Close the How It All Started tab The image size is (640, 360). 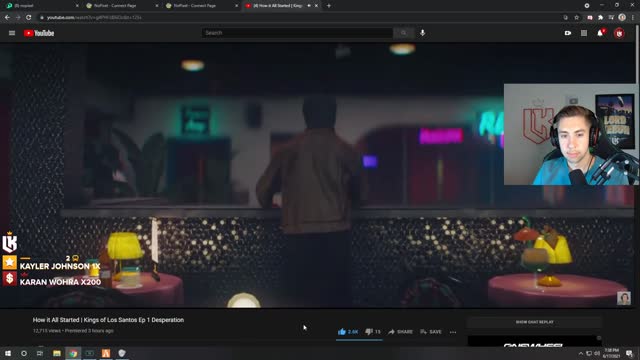pos(316,6)
